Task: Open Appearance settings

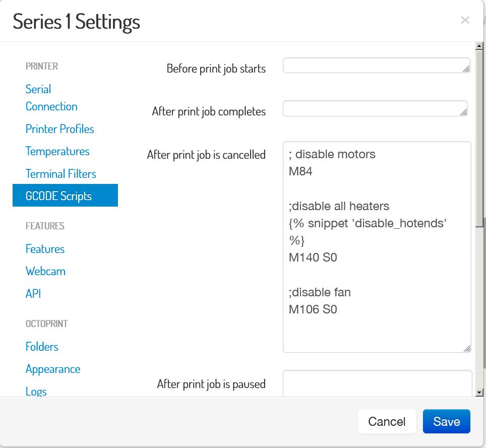Action: tap(53, 369)
